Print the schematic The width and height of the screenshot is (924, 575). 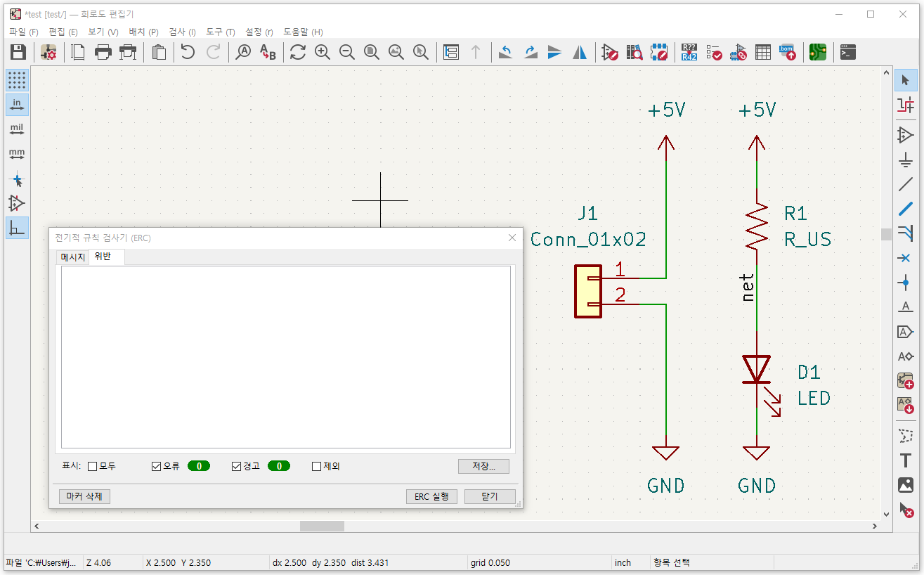tap(103, 52)
